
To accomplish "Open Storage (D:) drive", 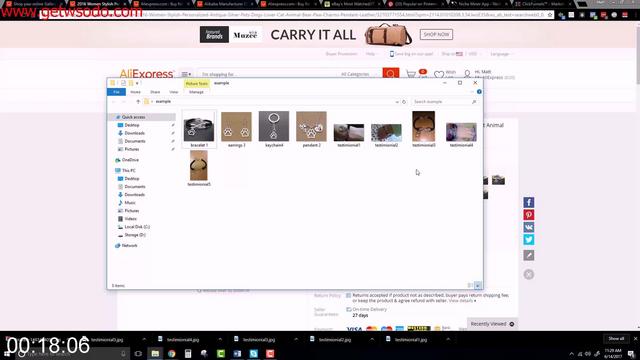I will (x=135, y=235).
